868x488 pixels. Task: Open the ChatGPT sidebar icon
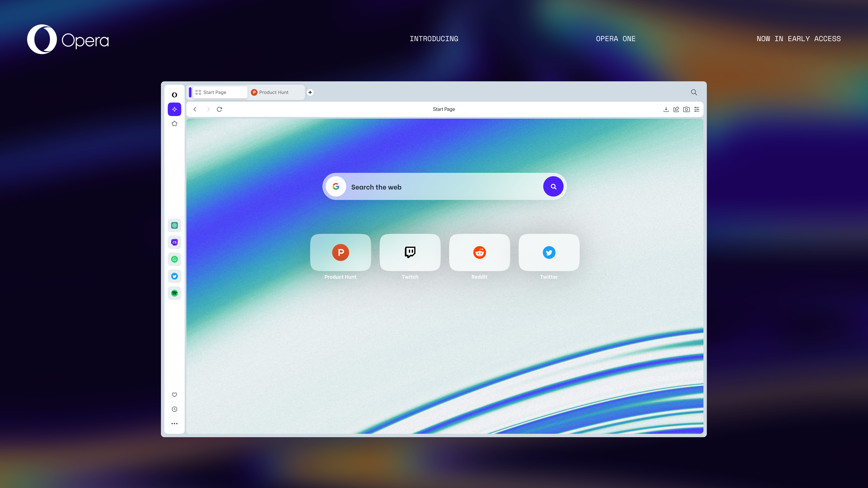click(174, 225)
